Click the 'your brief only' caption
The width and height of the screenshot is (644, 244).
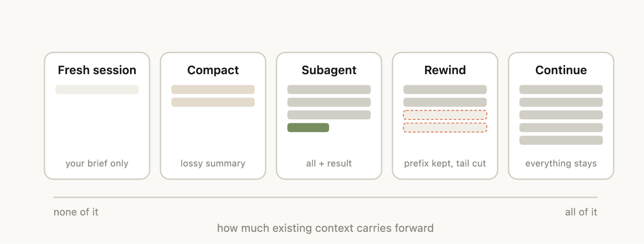point(97,164)
